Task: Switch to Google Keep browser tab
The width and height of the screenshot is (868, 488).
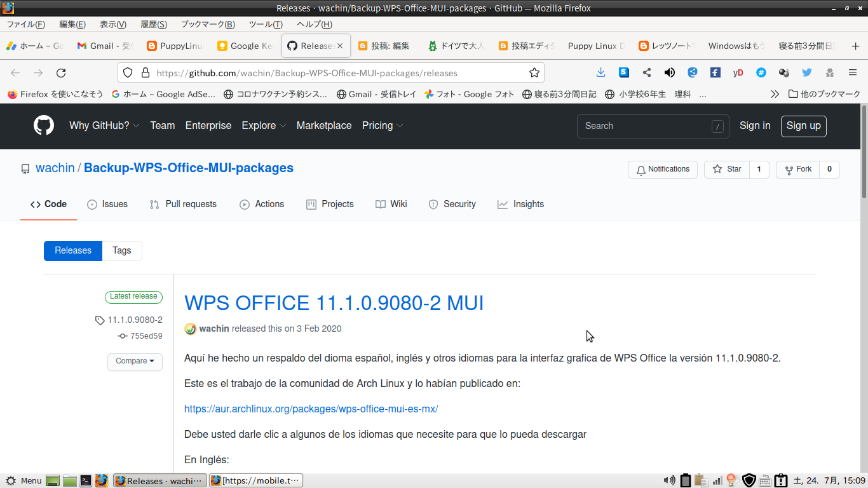Action: pyautogui.click(x=245, y=46)
